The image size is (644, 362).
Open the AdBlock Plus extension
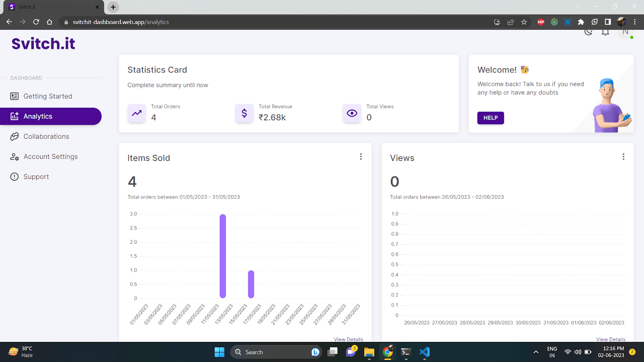541,22
